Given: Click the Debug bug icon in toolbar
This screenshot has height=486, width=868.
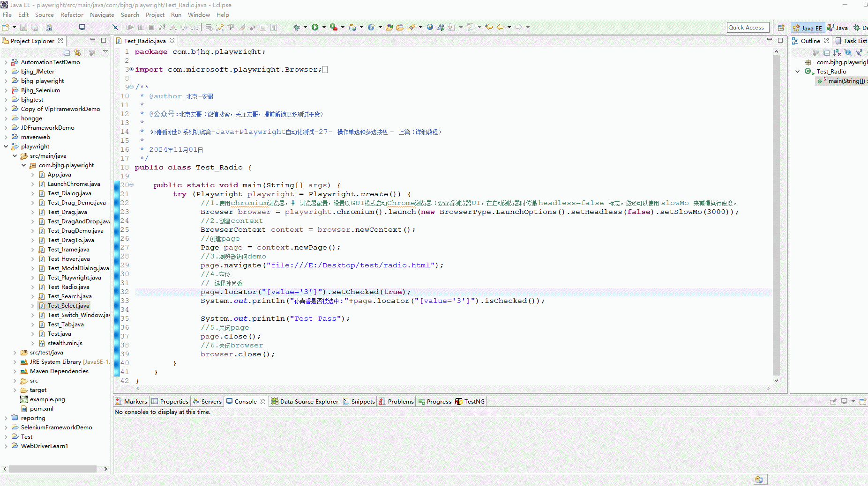Looking at the screenshot, I should click(296, 27).
